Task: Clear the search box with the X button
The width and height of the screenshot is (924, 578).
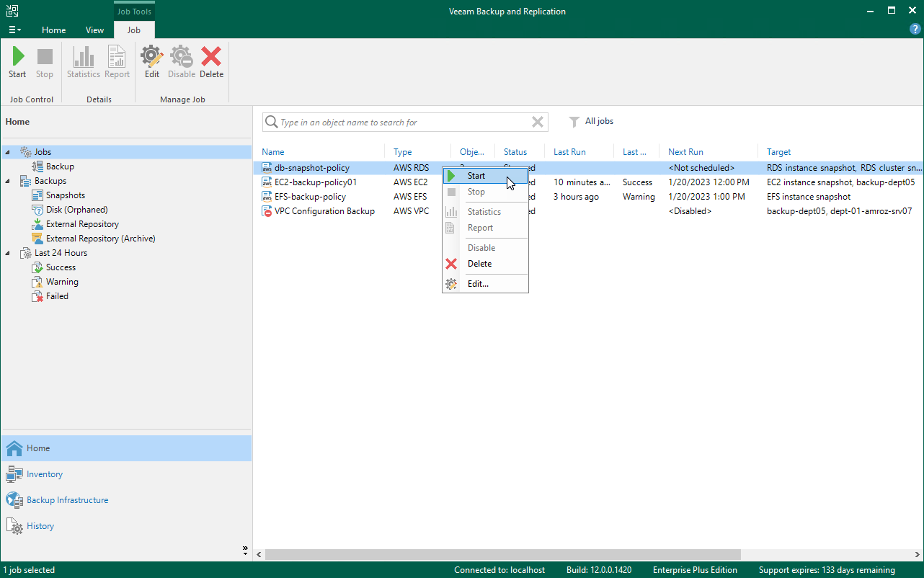Action: tap(537, 122)
